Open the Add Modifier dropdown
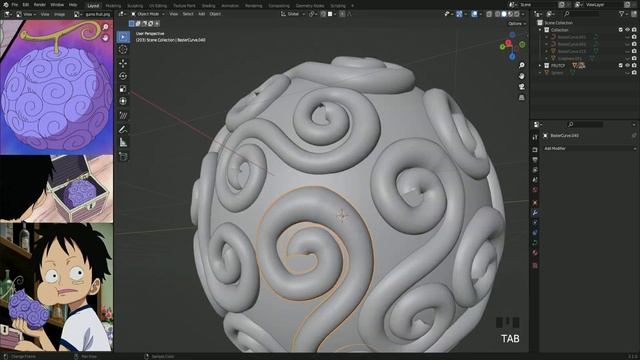The width and height of the screenshot is (640, 360). click(590, 149)
